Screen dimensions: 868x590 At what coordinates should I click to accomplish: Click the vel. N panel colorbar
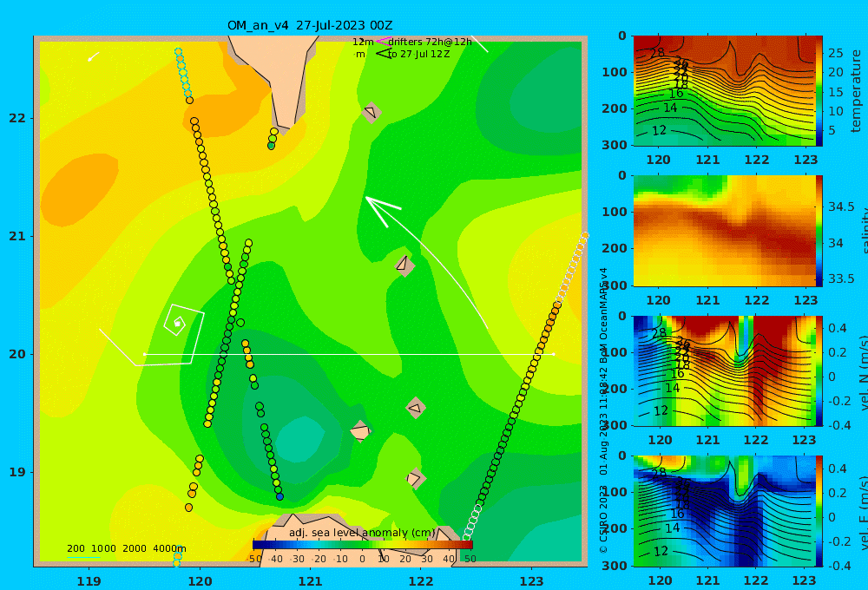coord(819,370)
